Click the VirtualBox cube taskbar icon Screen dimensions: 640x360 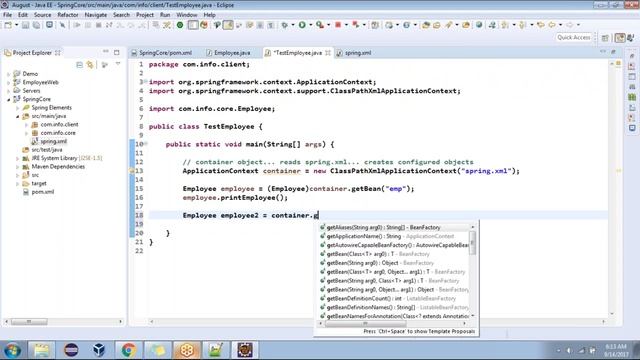click(99, 350)
